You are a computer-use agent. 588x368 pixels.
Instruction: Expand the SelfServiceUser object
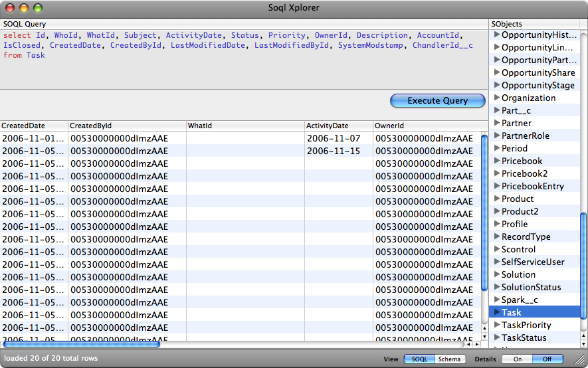(497, 261)
